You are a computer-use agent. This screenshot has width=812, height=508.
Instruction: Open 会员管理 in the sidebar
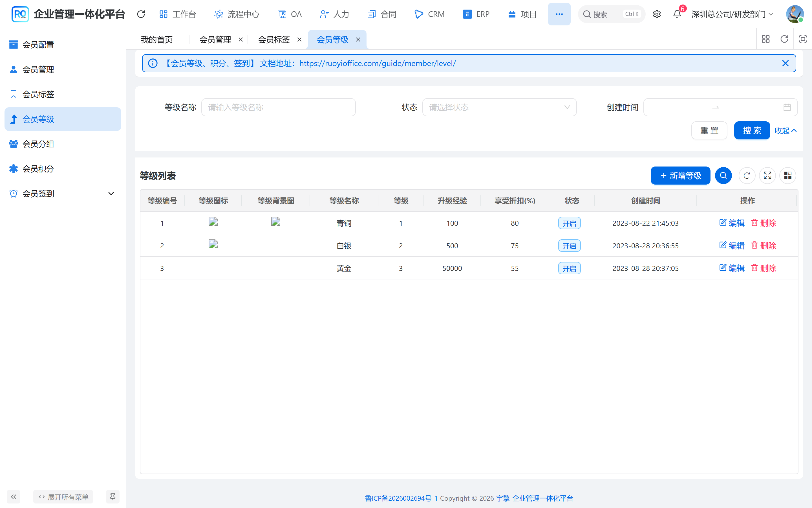point(63,69)
